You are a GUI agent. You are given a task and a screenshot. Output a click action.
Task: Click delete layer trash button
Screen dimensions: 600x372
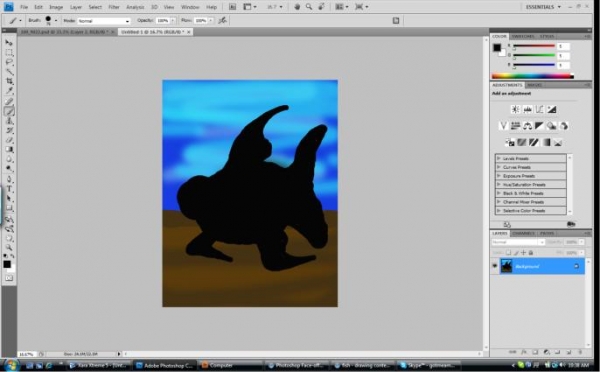click(580, 352)
